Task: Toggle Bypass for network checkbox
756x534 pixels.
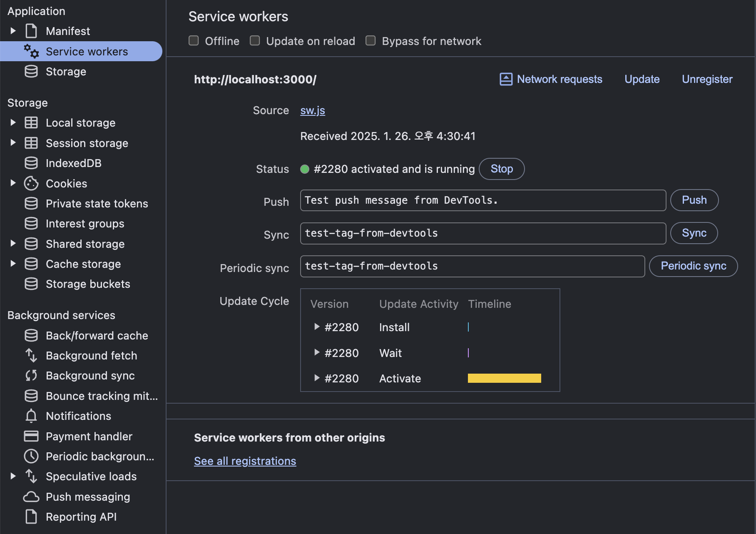Action: point(371,41)
